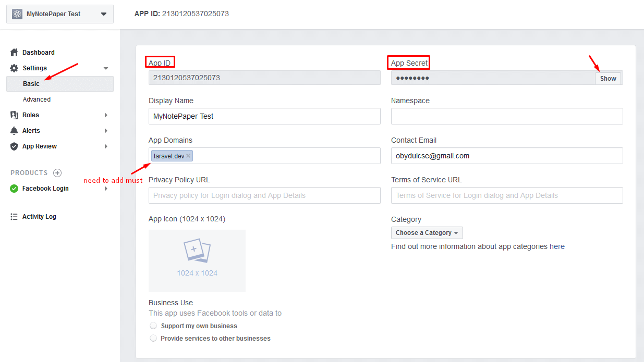Select the Basic settings item
644x362 pixels.
(x=60, y=84)
